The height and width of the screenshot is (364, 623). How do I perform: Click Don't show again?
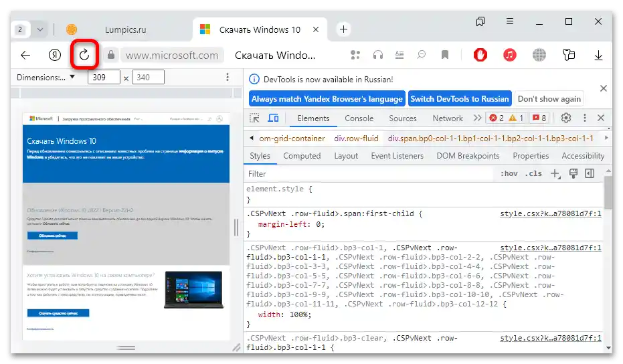[x=549, y=99]
